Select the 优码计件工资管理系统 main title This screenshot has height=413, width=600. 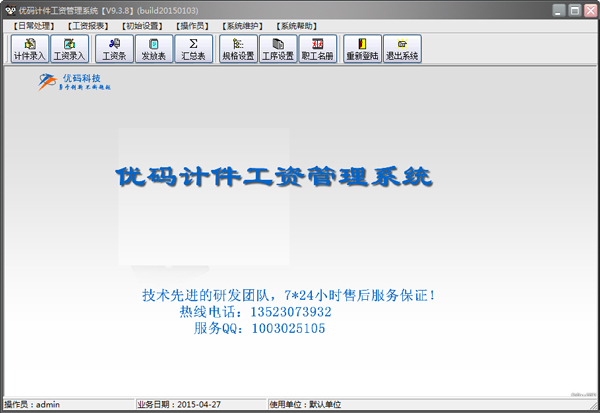coord(274,177)
